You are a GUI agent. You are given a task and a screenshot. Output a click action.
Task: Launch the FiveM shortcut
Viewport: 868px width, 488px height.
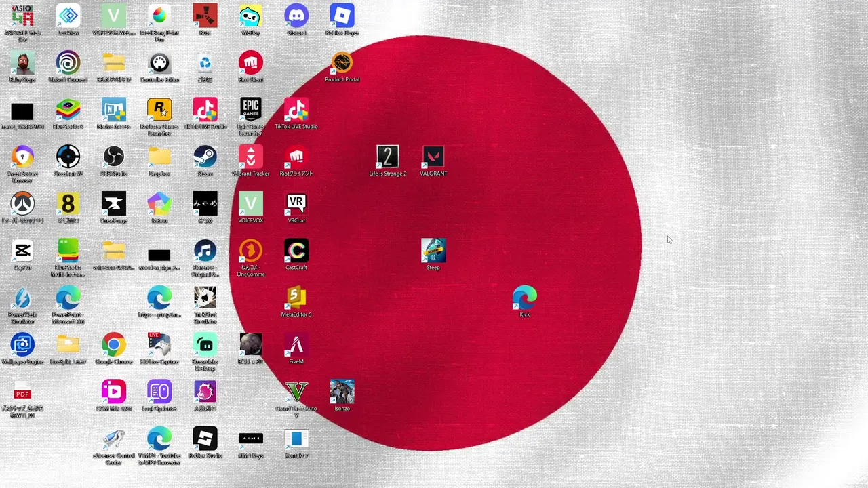[296, 345]
